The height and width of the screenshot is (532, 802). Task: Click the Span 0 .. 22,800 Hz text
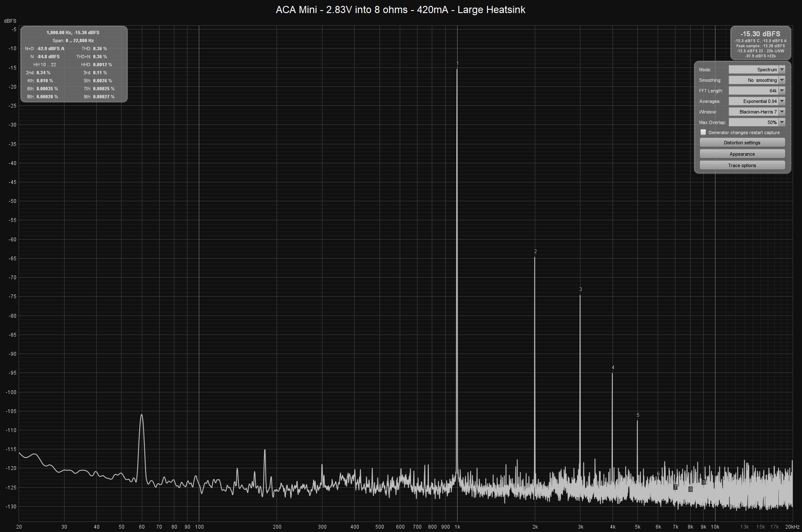[x=73, y=41]
